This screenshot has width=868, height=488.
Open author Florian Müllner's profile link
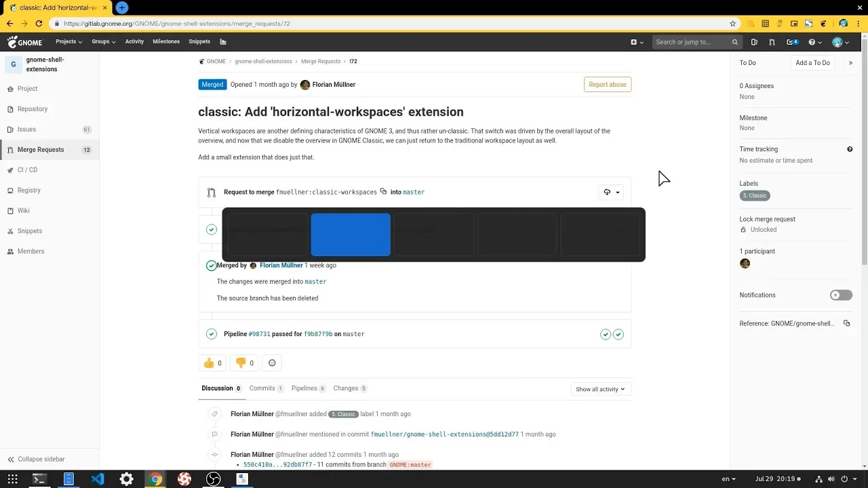[334, 85]
